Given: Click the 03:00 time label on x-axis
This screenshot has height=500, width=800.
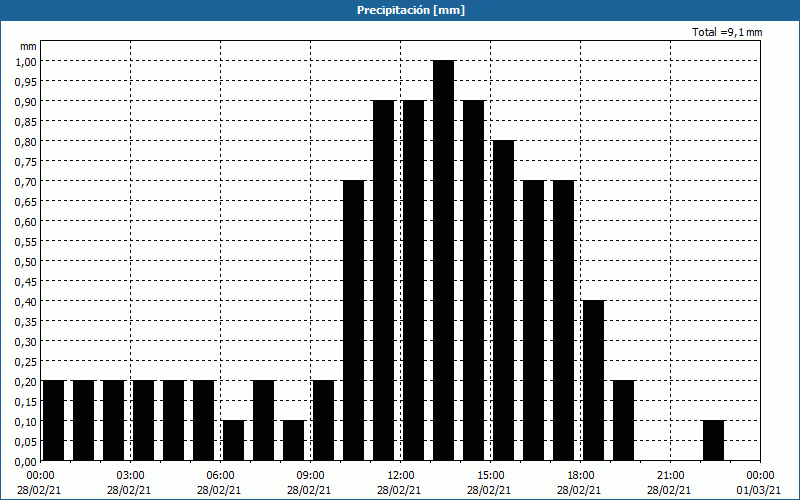Looking at the screenshot, I should point(130,476).
